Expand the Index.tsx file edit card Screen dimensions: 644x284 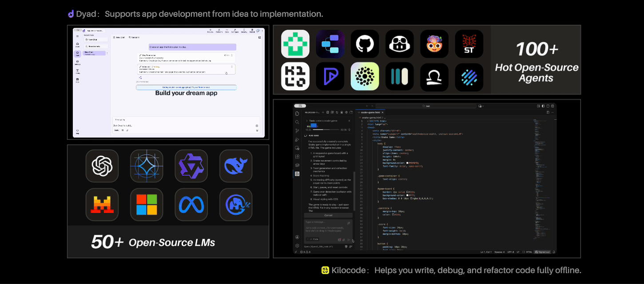click(x=231, y=67)
